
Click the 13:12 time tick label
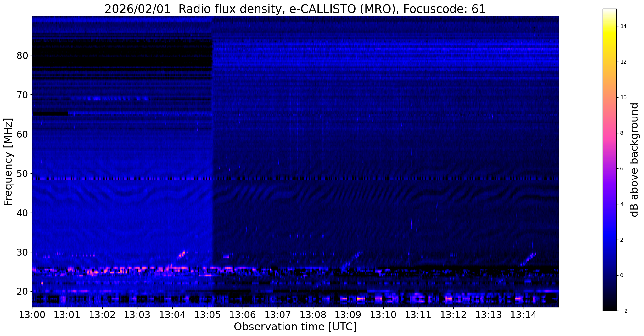pyautogui.click(x=453, y=315)
